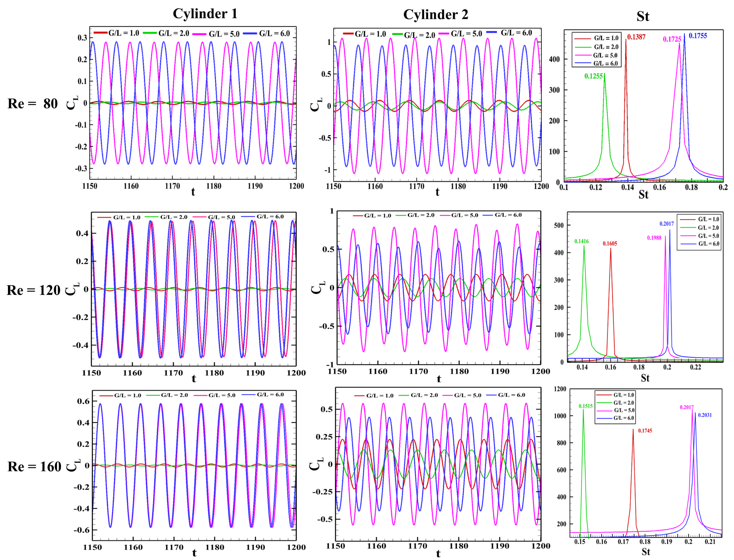Click "G/L = 6.0" legend text in Re = 120 Cylinder 2 plot

tap(508, 215)
